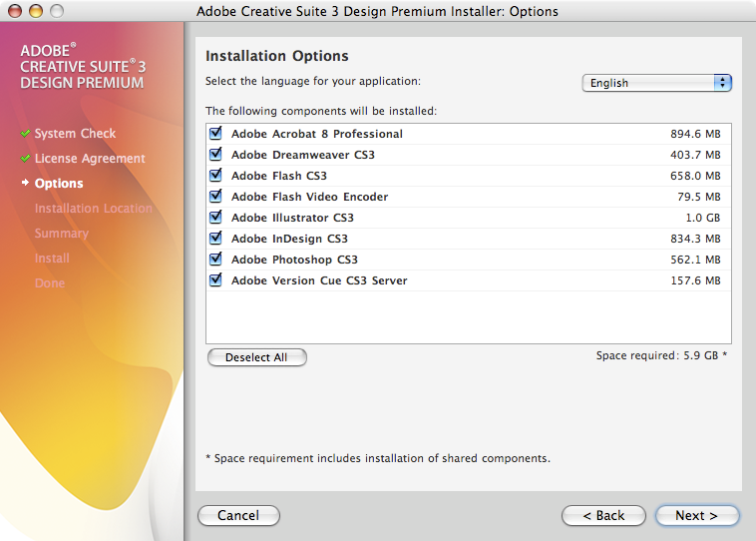
Task: Toggle the Adobe Flash CS3 checkbox
Action: point(215,176)
